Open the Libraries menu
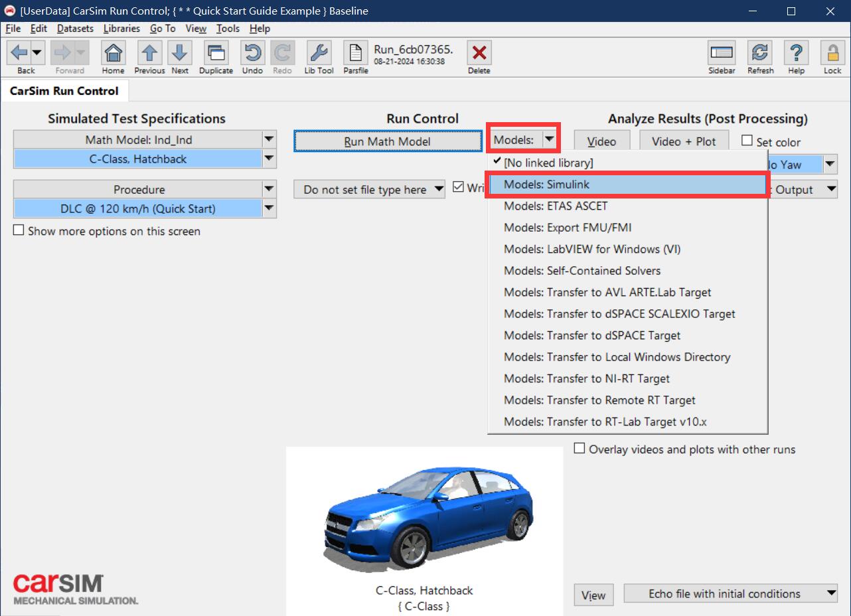The width and height of the screenshot is (851, 616). coord(121,29)
